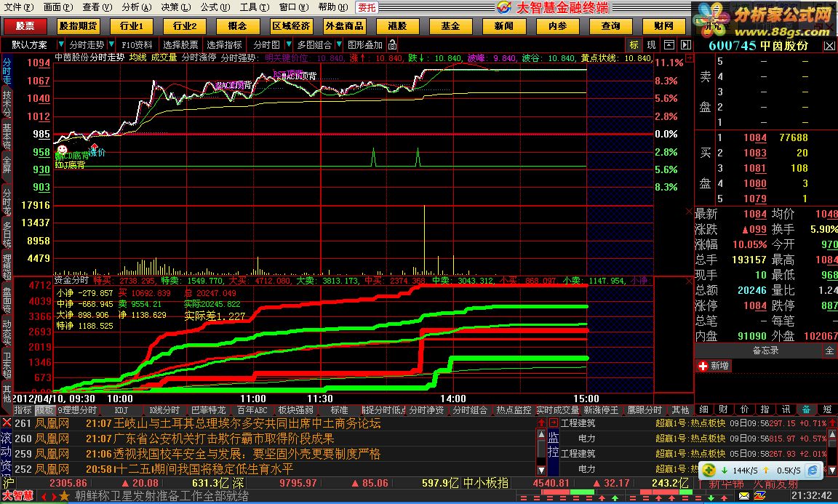Viewport: 838px width, 504px height.
Task: Open the 文件 menu
Action: click(18, 7)
